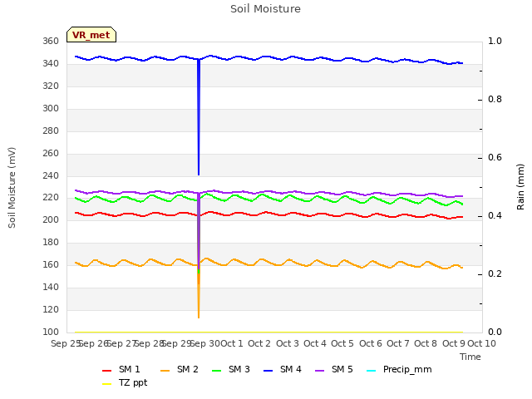Click the Oct 2 date tick label
Image resolution: width=532 pixels, height=399 pixels.
[259, 343]
